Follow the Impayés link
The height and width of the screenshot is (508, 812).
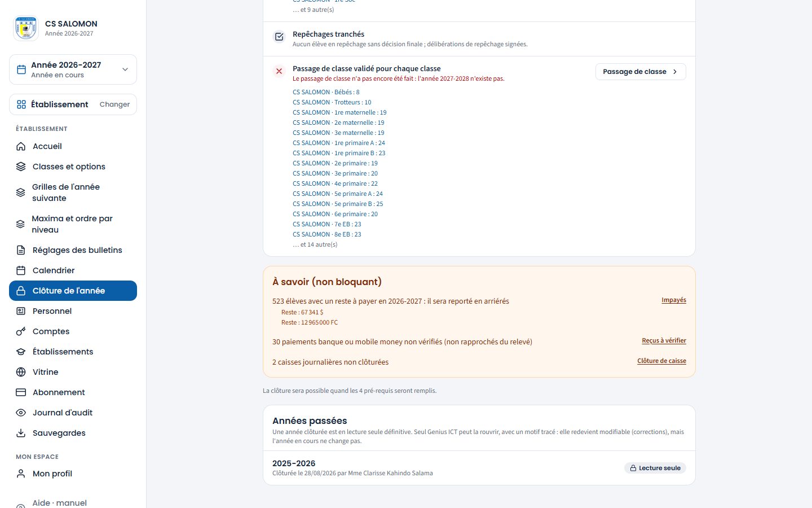[674, 300]
